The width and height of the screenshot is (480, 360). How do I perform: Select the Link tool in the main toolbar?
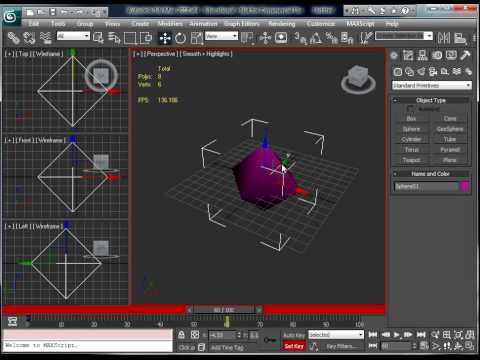[14, 38]
